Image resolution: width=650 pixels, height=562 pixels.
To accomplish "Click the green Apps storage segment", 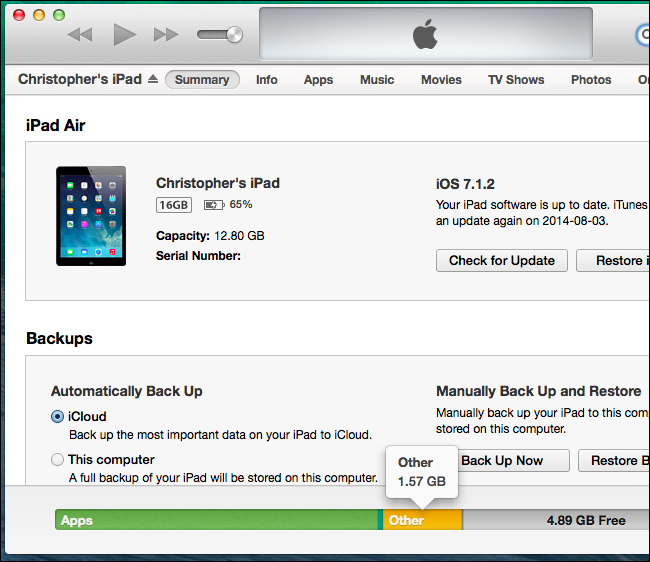I will tap(216, 520).
